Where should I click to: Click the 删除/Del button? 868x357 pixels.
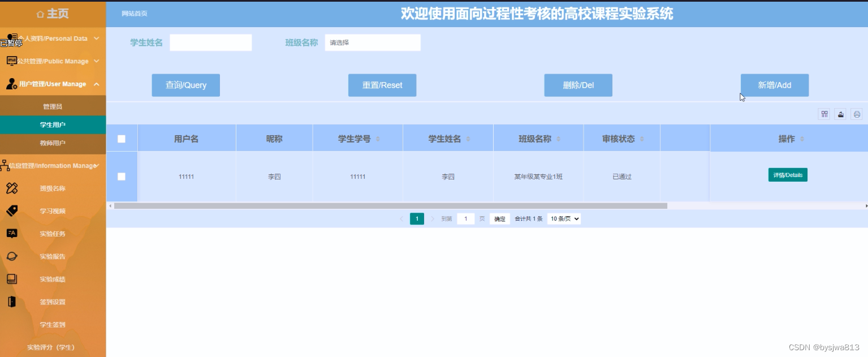tap(578, 85)
